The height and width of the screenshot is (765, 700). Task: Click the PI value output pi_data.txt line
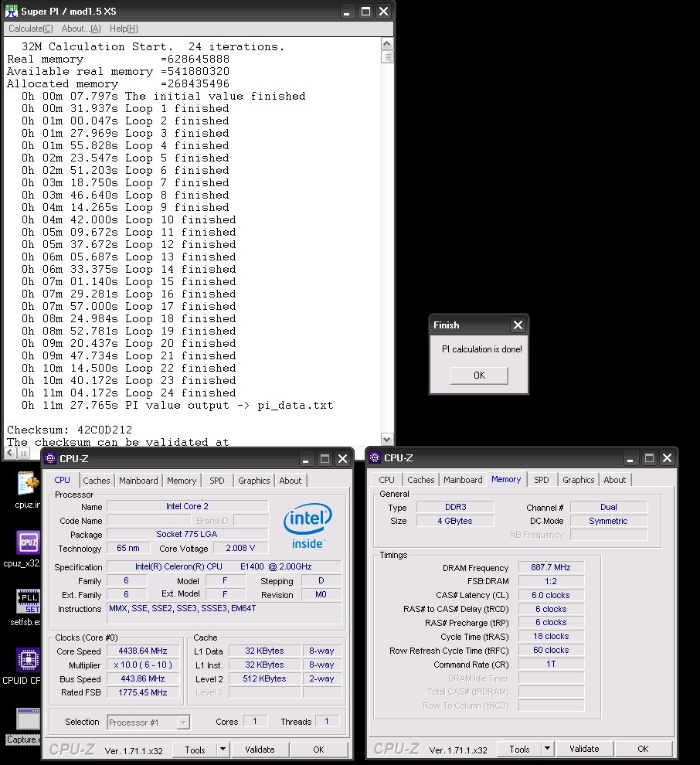(x=178, y=405)
